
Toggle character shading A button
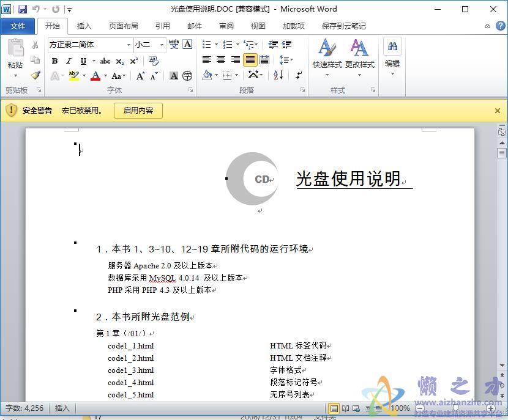pos(174,76)
